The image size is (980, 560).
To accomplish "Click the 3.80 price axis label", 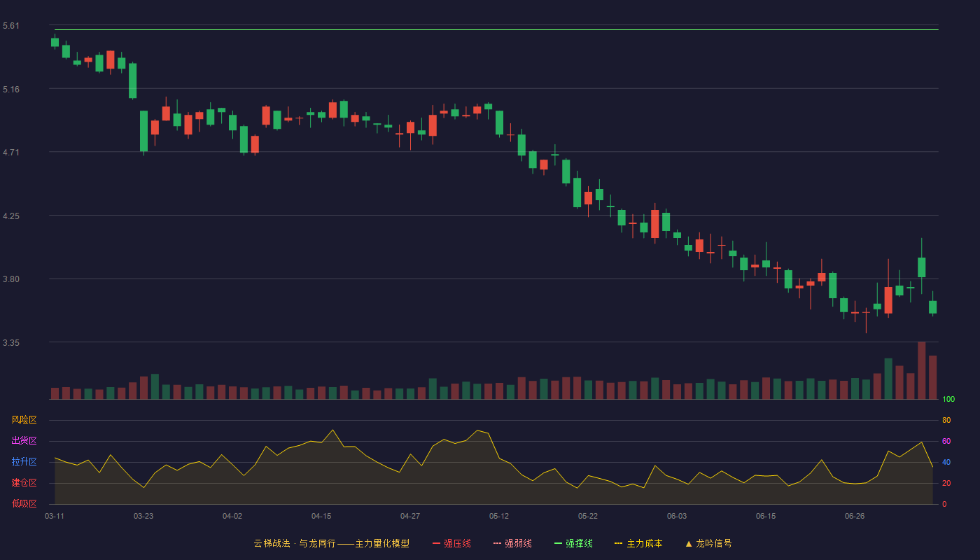I will point(11,279).
